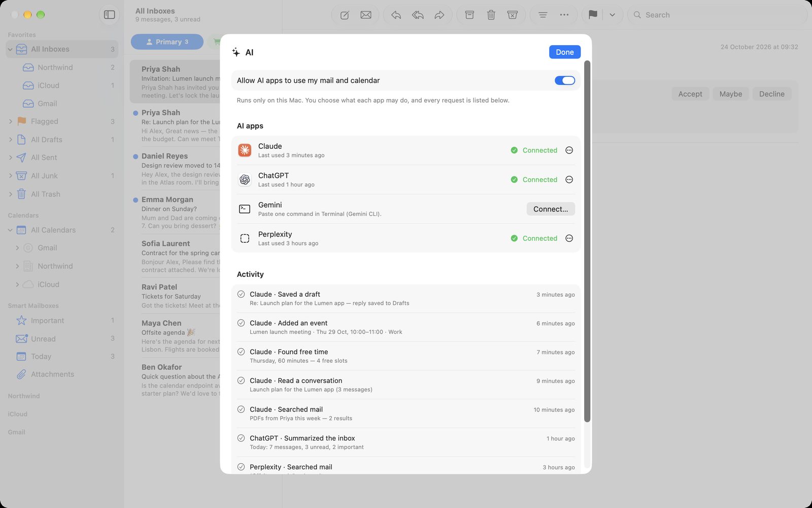The width and height of the screenshot is (812, 508).
Task: Accept the meeting invitation
Action: pos(690,94)
